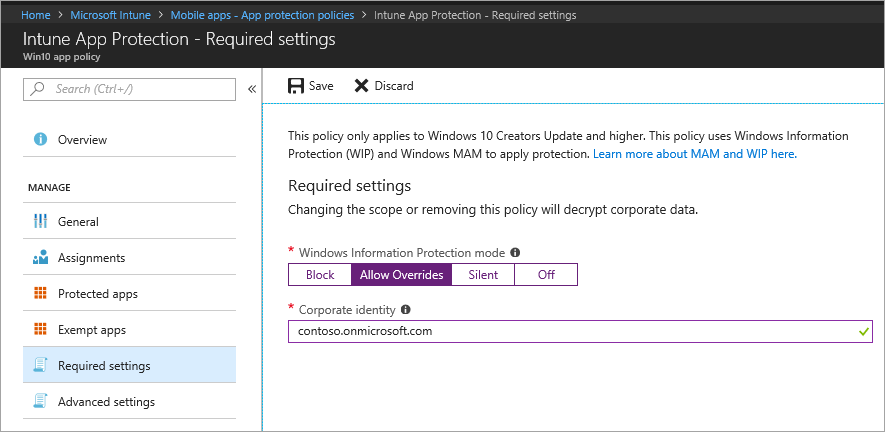Viewport: 885px width, 432px height.
Task: Select the Allow Overrides mode
Action: tap(401, 275)
